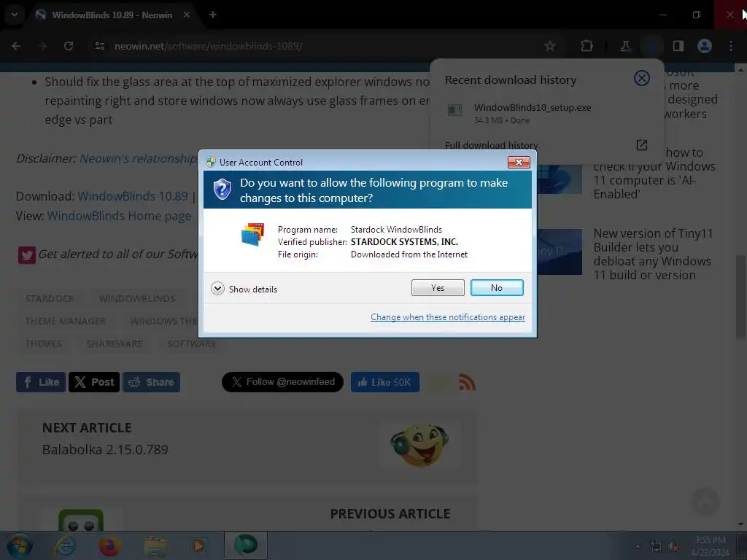Viewport: 747px width, 560px height.
Task: Close the Recent download history popup
Action: pyautogui.click(x=641, y=78)
